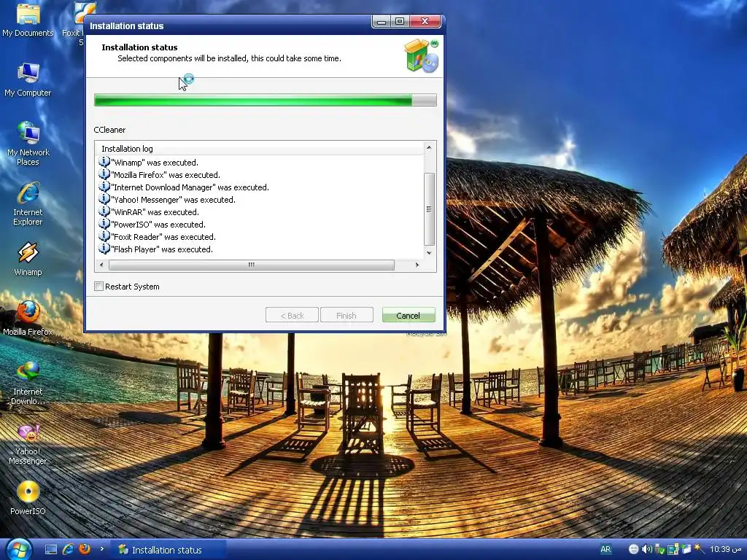Click the horizontal scrollbar thumb of the log
The width and height of the screenshot is (747, 560).
pos(252,265)
